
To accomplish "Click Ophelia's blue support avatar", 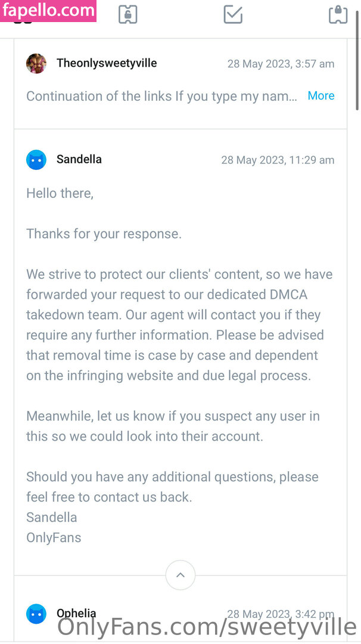I will click(x=36, y=614).
